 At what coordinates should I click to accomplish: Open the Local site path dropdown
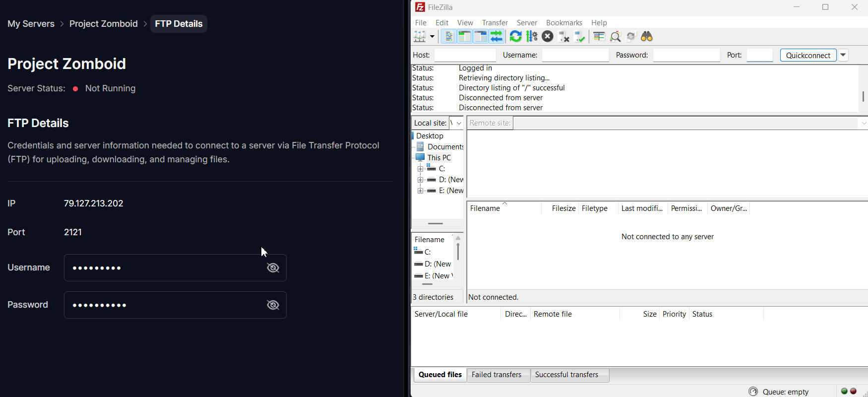(459, 123)
